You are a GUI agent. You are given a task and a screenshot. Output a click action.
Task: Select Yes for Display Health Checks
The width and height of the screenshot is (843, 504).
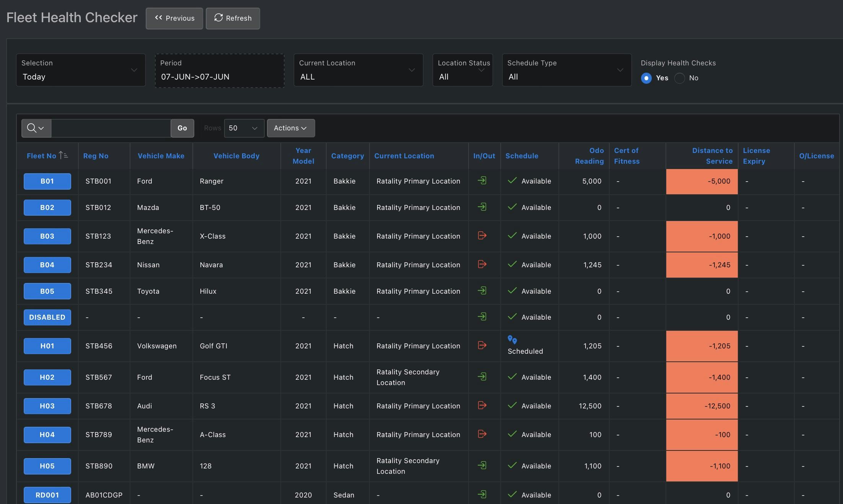click(646, 78)
